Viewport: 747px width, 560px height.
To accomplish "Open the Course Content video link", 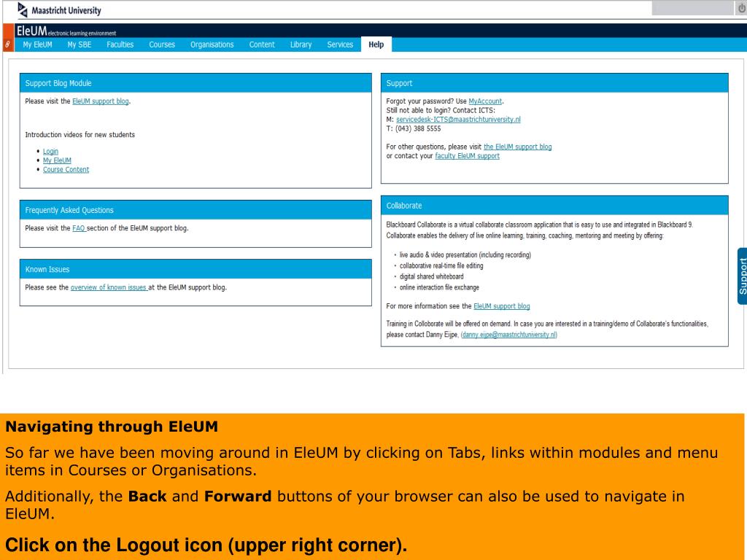I will [66, 169].
